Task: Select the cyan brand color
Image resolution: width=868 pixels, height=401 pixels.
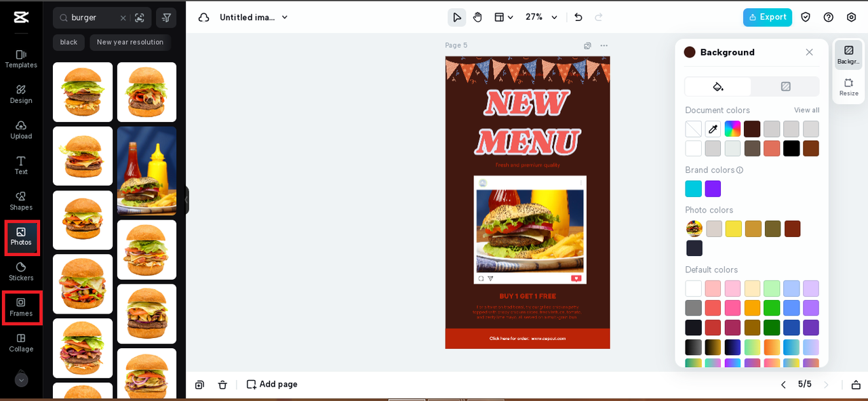Action: [693, 189]
